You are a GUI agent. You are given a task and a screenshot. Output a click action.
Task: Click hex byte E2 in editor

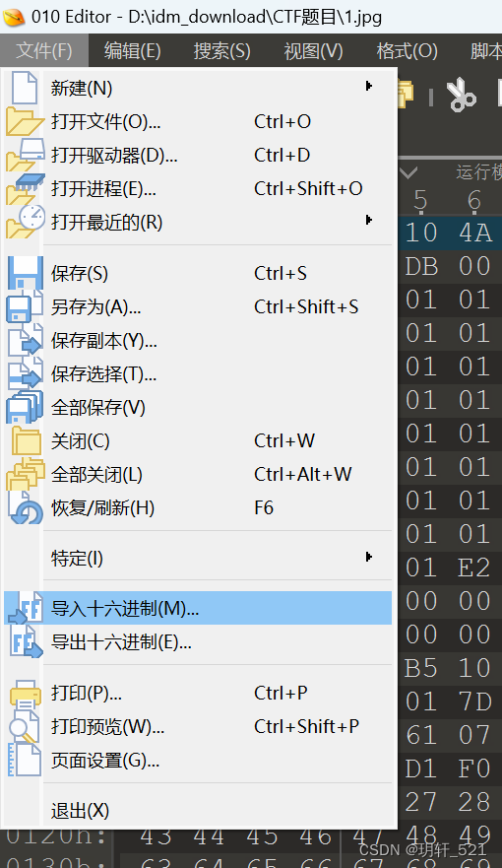[473, 568]
